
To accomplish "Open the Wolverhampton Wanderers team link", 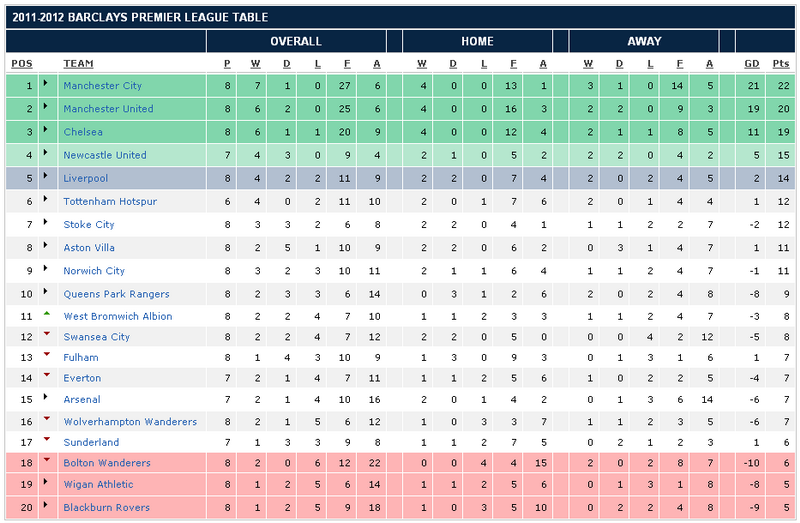I will [130, 422].
